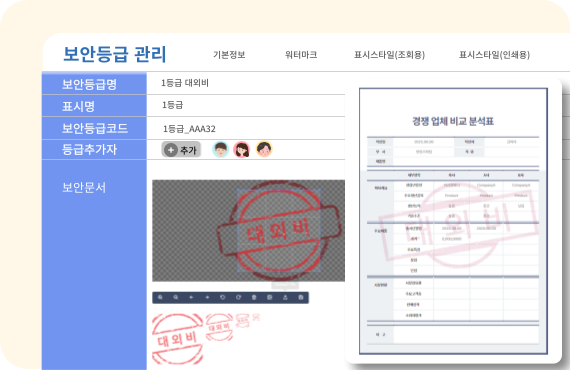Rotate stamp clockwise with toolbar icon
This screenshot has width=570, height=370.
click(x=238, y=297)
